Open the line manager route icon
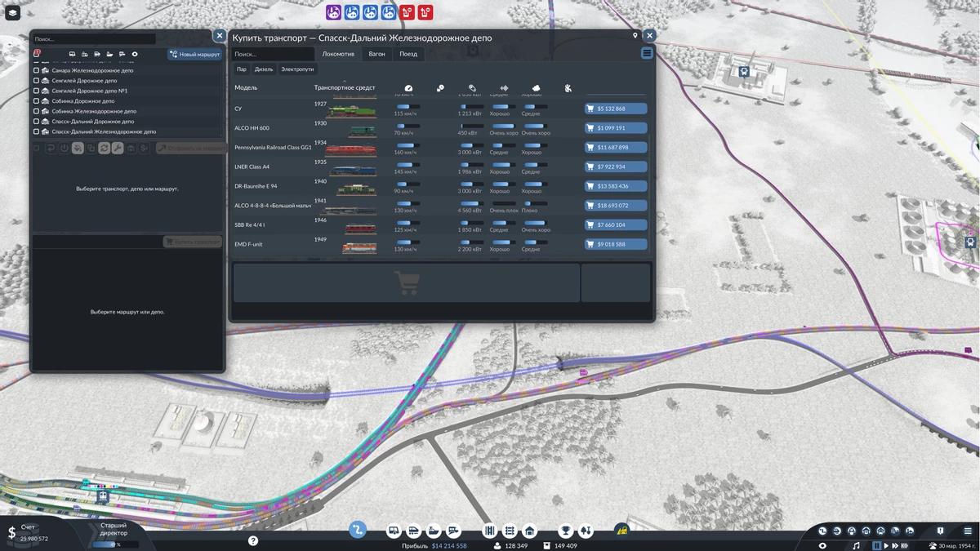Image resolution: width=980 pixels, height=551 pixels. (x=357, y=530)
